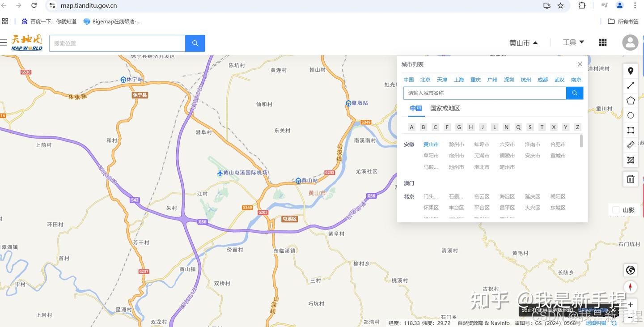Select the line drawing tool
Image resolution: width=644 pixels, height=327 pixels.
(x=630, y=85)
